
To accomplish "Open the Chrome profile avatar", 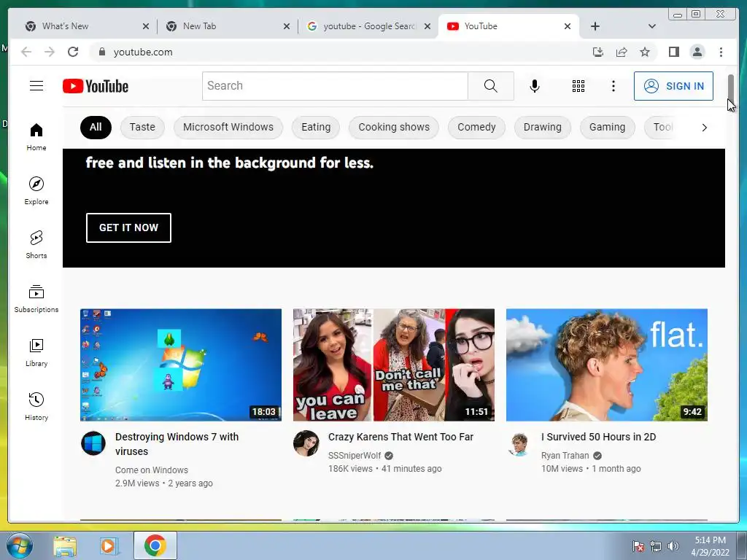I will (x=697, y=52).
